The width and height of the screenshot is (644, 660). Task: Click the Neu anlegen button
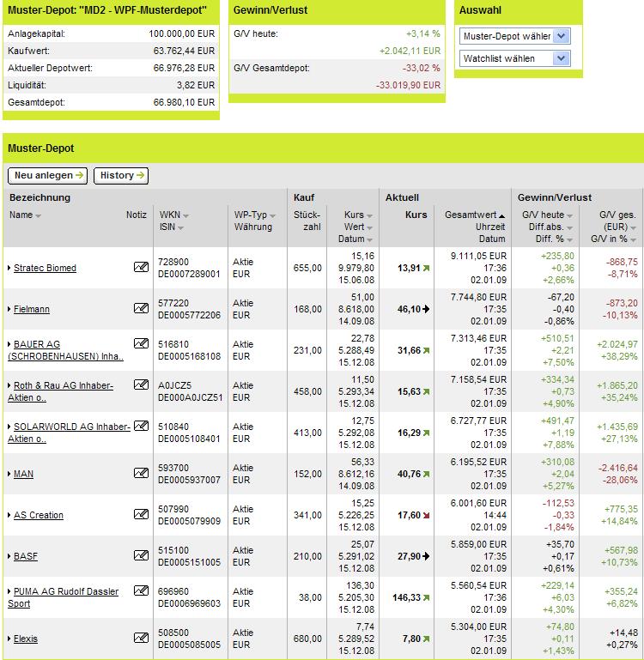(x=47, y=176)
